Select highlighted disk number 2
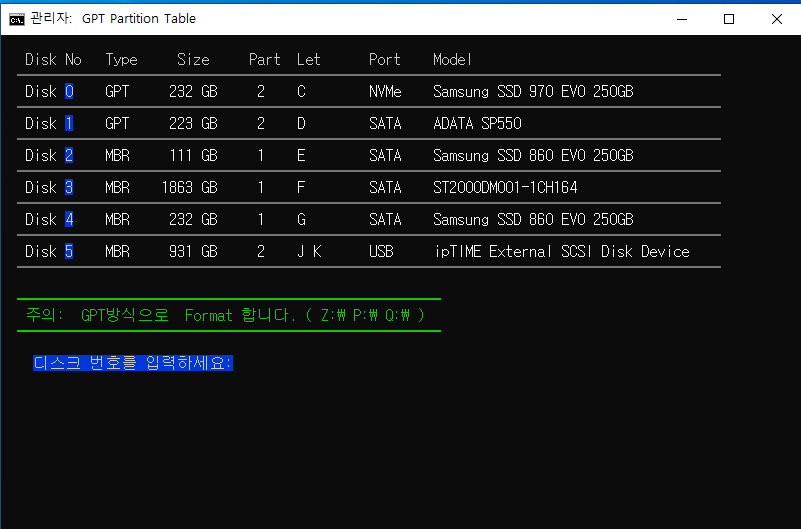 (x=69, y=155)
